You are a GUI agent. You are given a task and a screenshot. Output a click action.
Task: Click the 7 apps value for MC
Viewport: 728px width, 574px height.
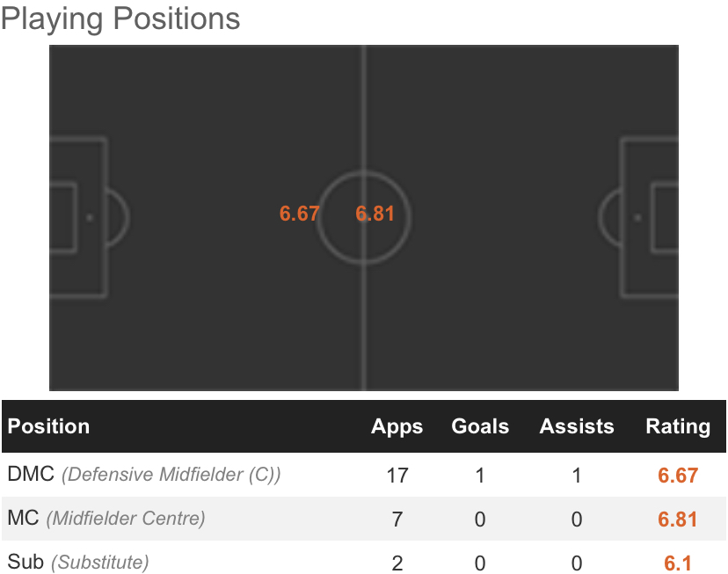point(397,520)
